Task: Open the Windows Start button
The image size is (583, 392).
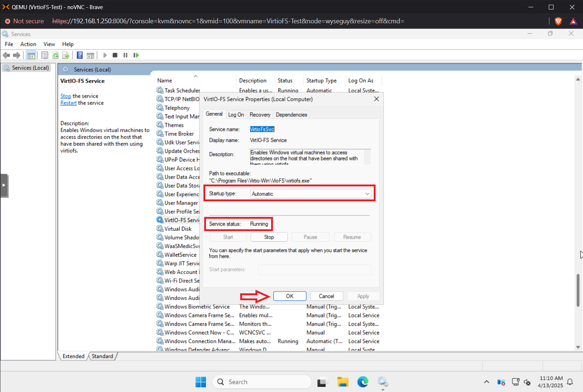Action: click(201, 382)
